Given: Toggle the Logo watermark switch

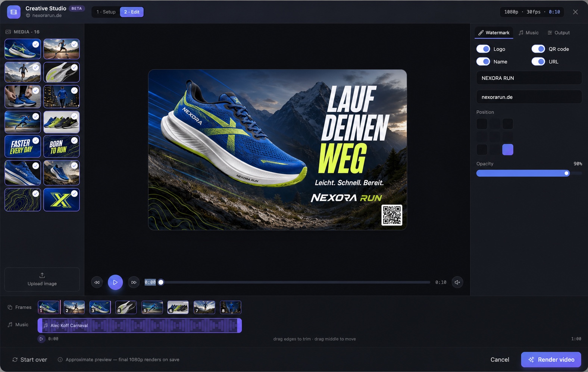Looking at the screenshot, I should 483,49.
